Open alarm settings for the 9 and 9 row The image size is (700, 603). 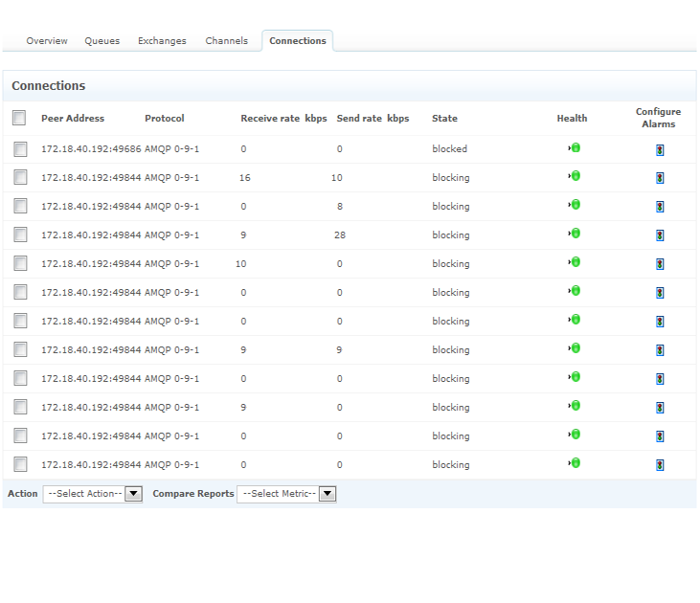click(660, 350)
